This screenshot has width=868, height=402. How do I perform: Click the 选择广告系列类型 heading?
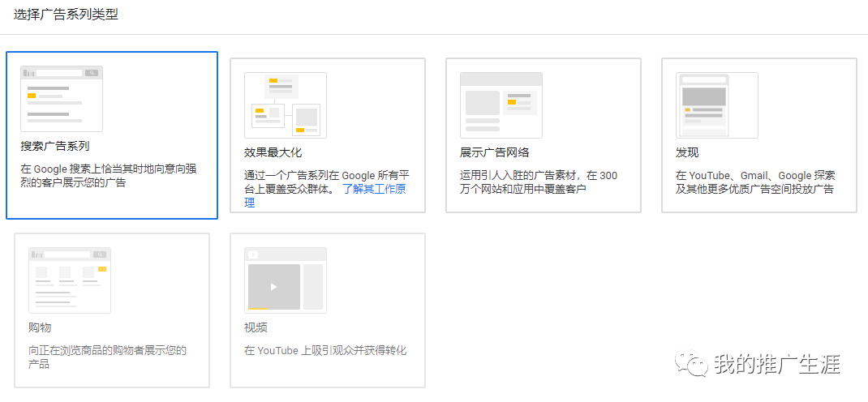coord(66,15)
